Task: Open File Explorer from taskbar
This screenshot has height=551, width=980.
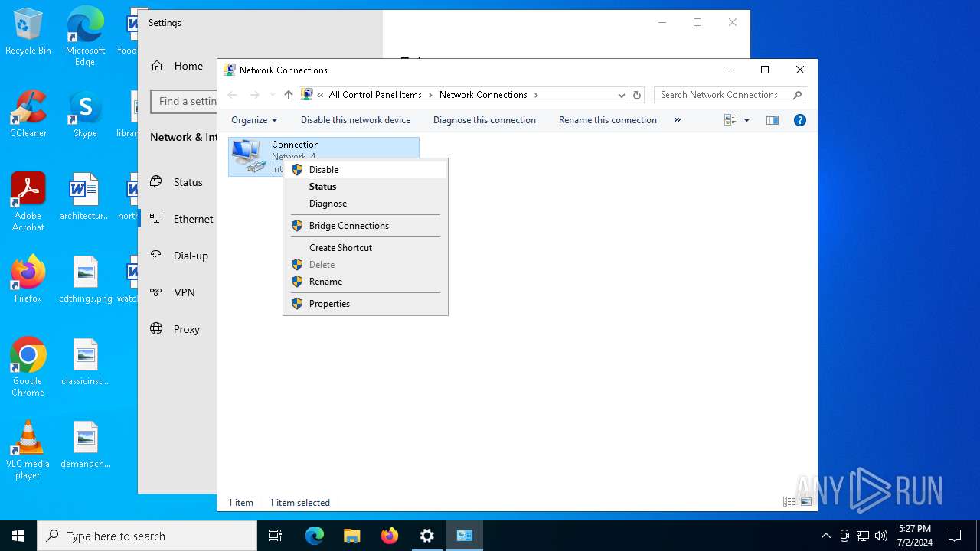Action: (352, 536)
